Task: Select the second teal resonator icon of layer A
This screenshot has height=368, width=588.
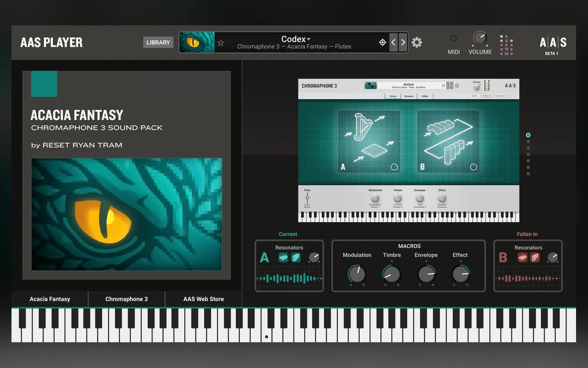Action: point(296,258)
